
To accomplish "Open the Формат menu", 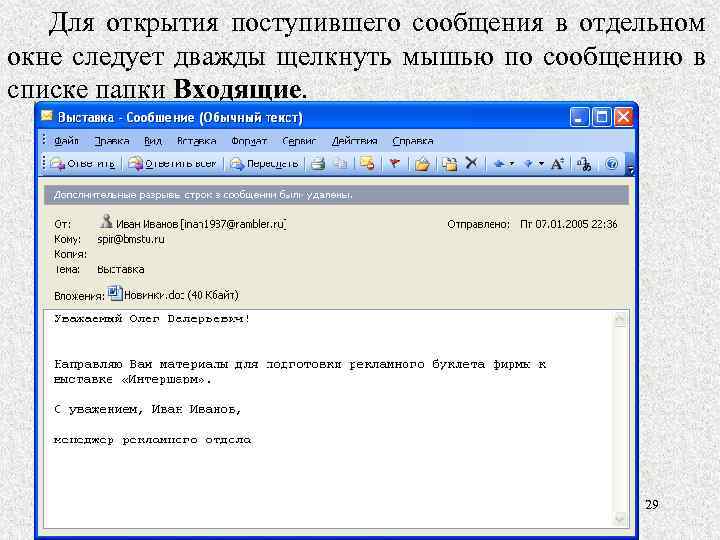I will point(249,141).
